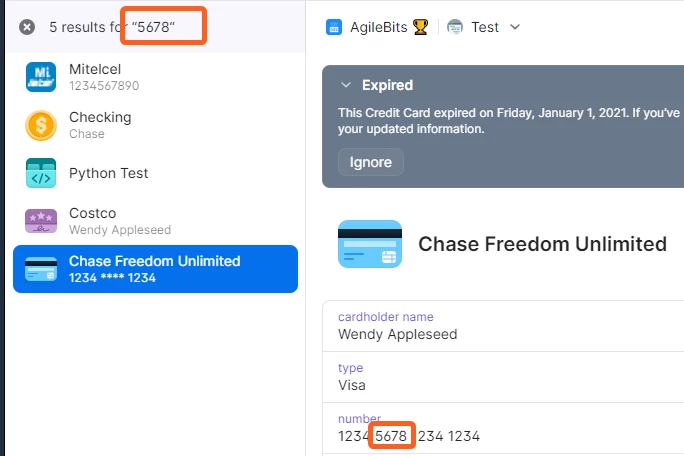Click the large Chase Freedom Unlimited card icon
Image resolution: width=684 pixels, height=456 pixels.
[x=370, y=244]
